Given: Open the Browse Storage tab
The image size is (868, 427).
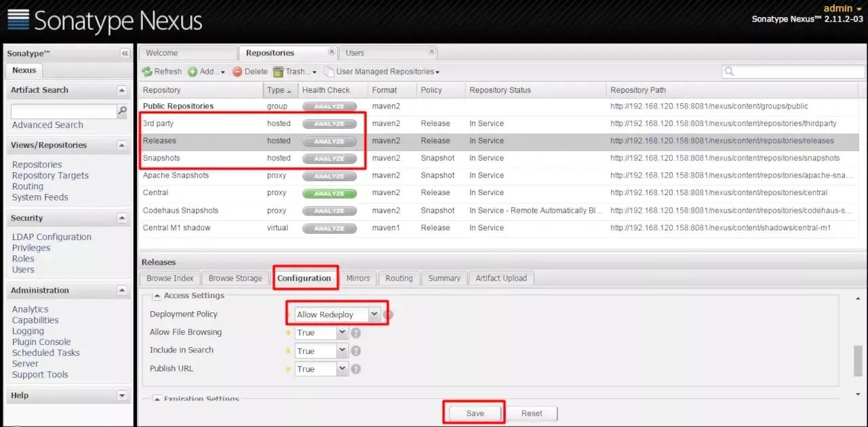Looking at the screenshot, I should [x=235, y=278].
